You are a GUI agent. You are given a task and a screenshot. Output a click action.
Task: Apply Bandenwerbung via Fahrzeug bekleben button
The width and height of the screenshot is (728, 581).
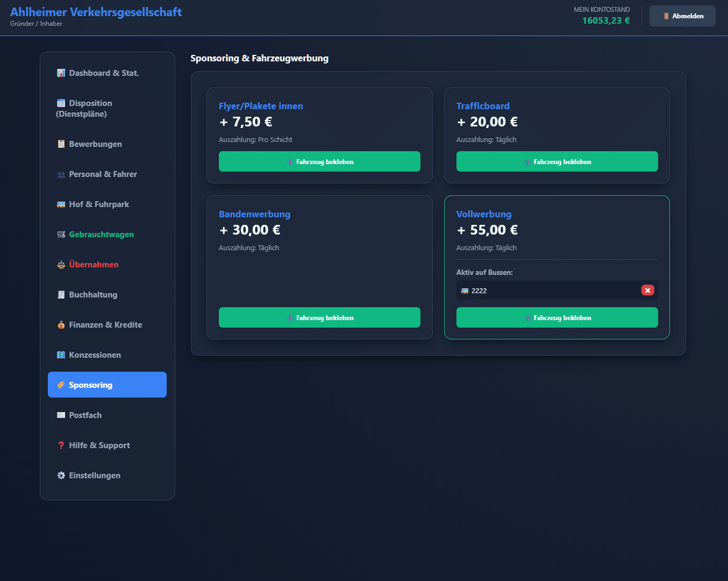[319, 317]
